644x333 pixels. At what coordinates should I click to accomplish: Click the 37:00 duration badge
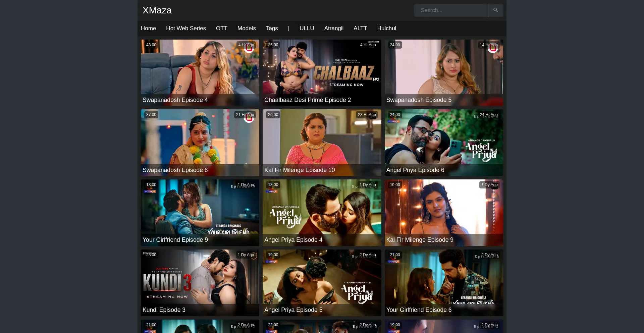(151, 115)
